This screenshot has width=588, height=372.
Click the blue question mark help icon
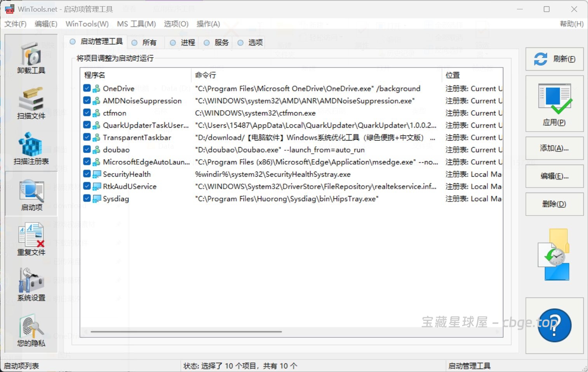[555, 325]
